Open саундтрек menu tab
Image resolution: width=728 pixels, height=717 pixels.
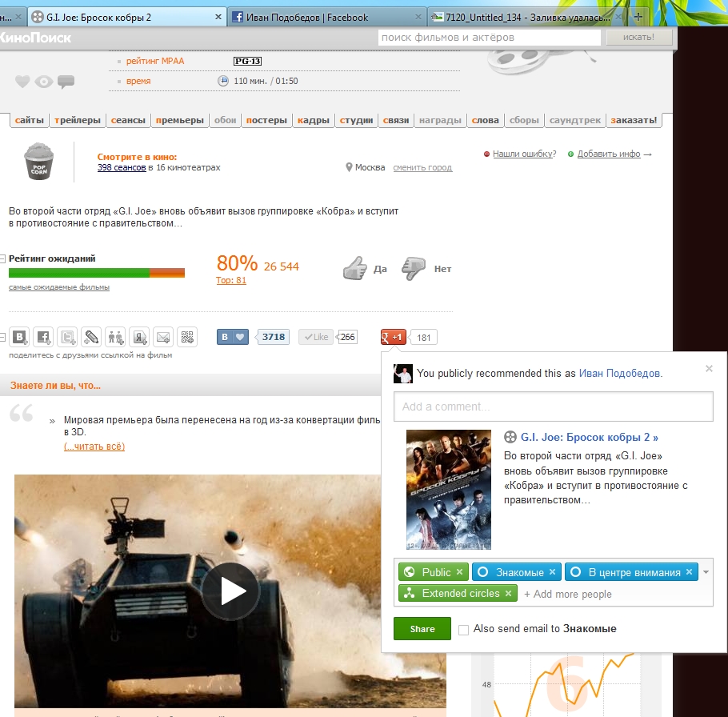coord(574,120)
